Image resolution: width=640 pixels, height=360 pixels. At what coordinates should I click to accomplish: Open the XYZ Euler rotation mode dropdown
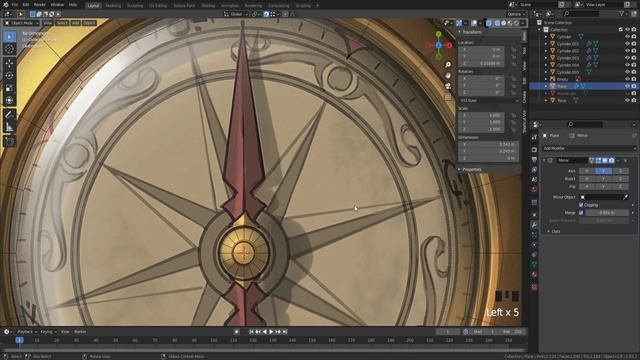pos(489,100)
